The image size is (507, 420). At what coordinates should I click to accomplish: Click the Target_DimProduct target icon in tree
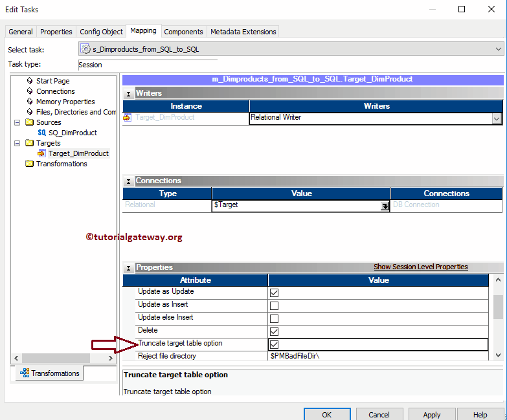42,153
